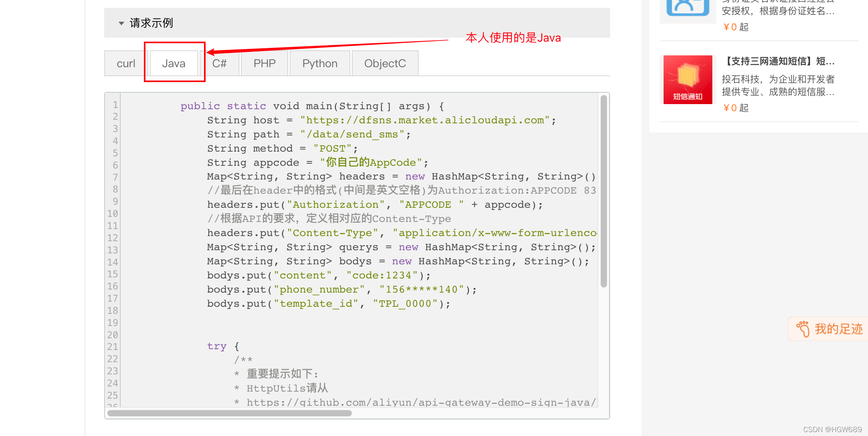Open the ObjectC tab
The height and width of the screenshot is (436, 868).
[x=385, y=64]
